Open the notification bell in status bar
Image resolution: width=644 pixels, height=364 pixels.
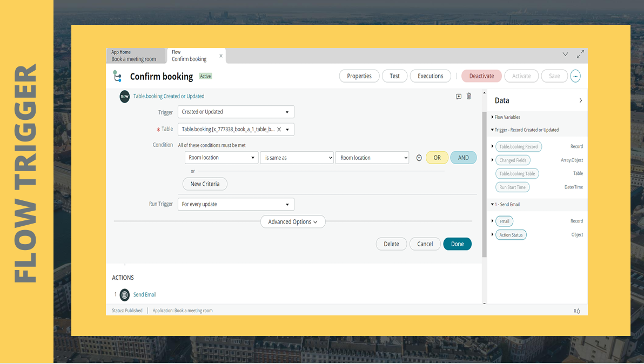tap(577, 311)
